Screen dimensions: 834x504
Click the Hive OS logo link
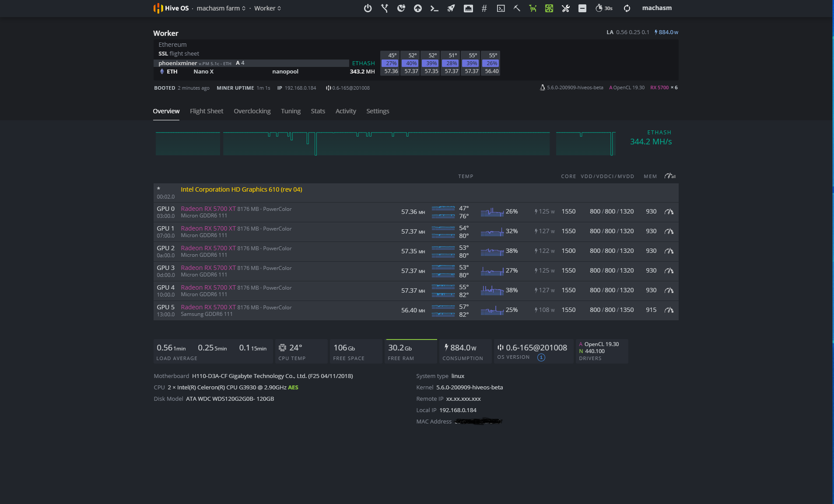(x=171, y=8)
